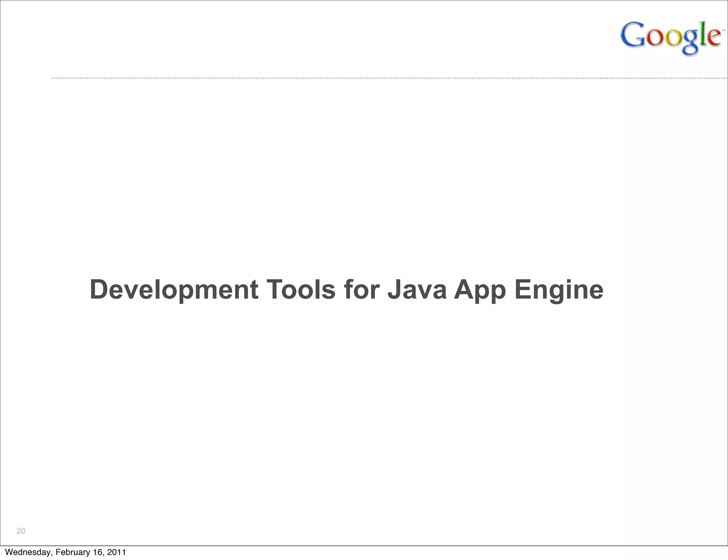Viewport: 728px width, 560px height.
Task: Click the date "Wednesday, February 16, 2011"
Action: 66,552
